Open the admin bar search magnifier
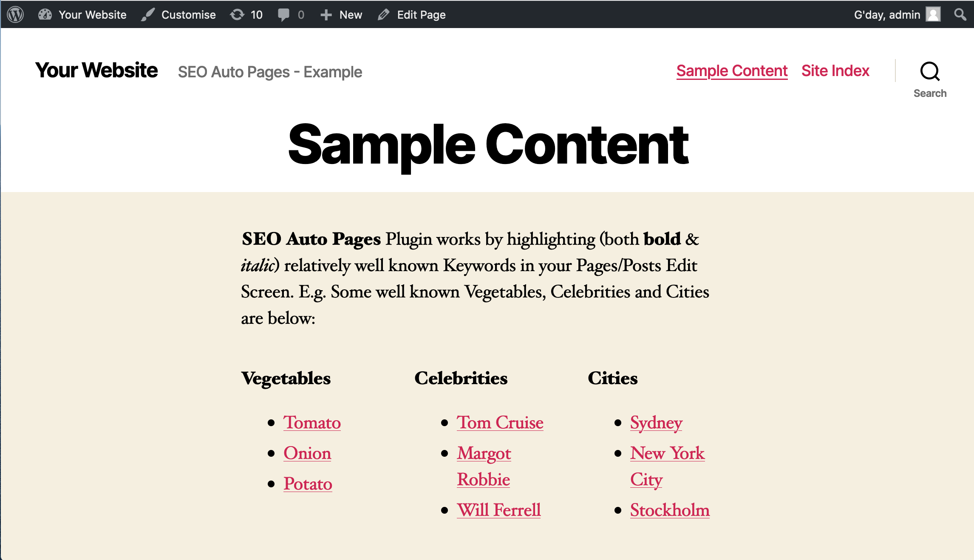The image size is (974, 560). point(960,14)
